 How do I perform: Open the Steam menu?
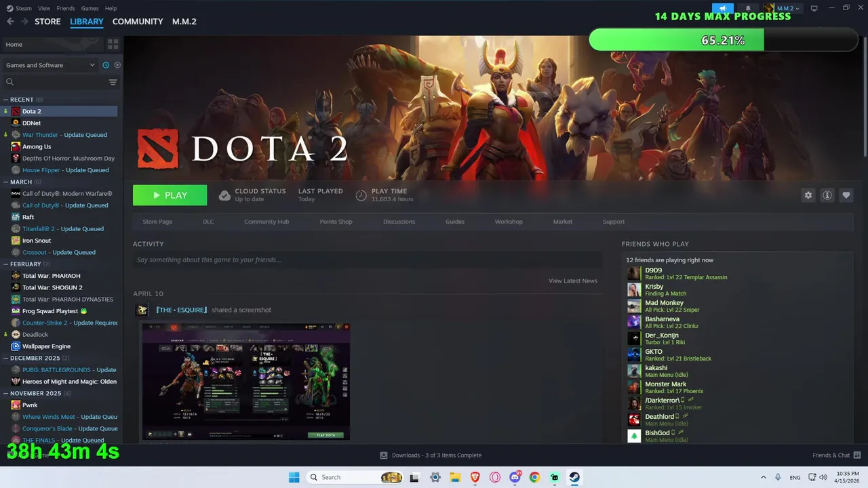(19, 8)
